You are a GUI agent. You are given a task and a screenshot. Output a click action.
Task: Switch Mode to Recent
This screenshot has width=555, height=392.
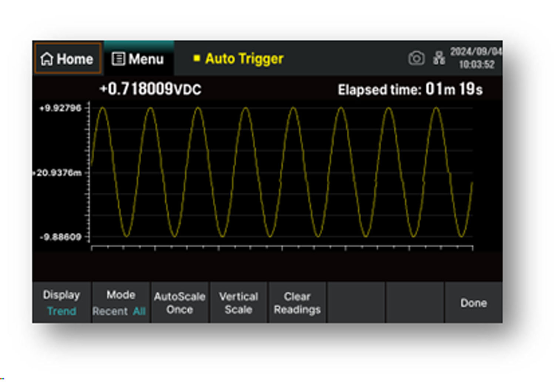click(x=110, y=311)
